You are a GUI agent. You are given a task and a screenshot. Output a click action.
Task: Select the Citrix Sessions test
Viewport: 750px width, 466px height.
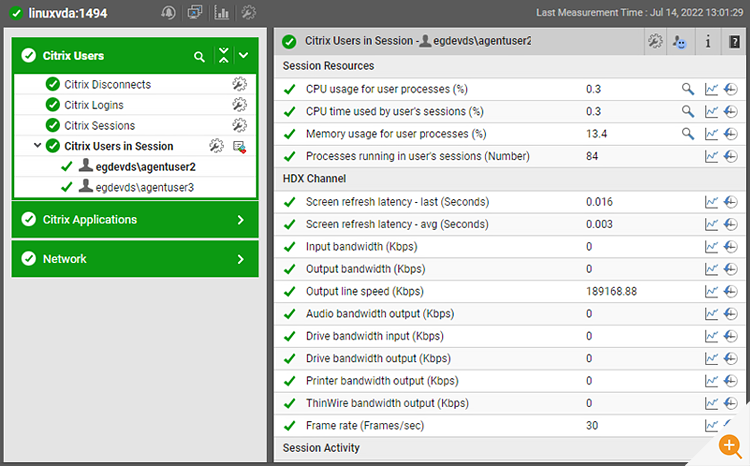99,126
